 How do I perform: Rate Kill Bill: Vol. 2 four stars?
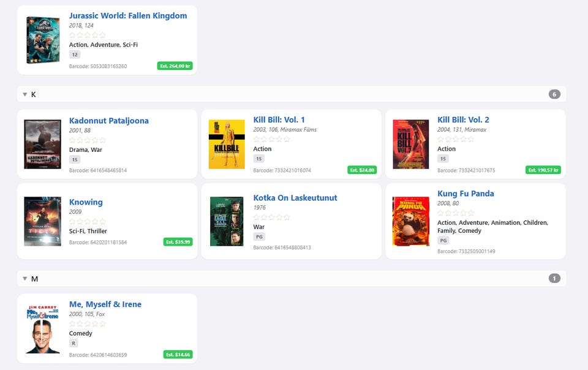(x=463, y=140)
